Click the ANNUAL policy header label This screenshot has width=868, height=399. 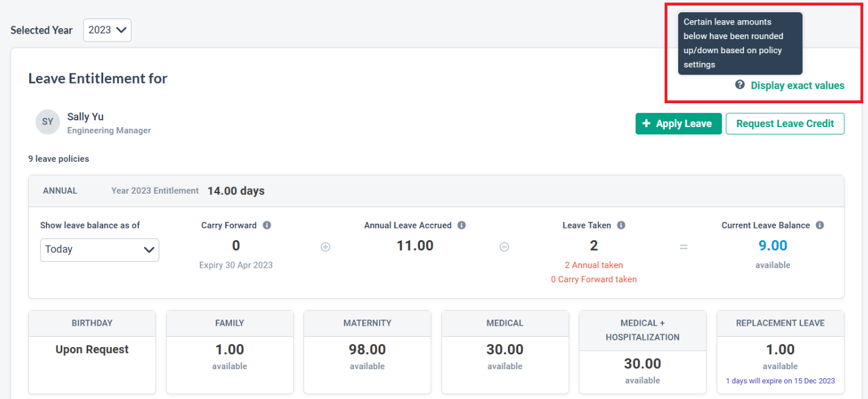tap(60, 191)
